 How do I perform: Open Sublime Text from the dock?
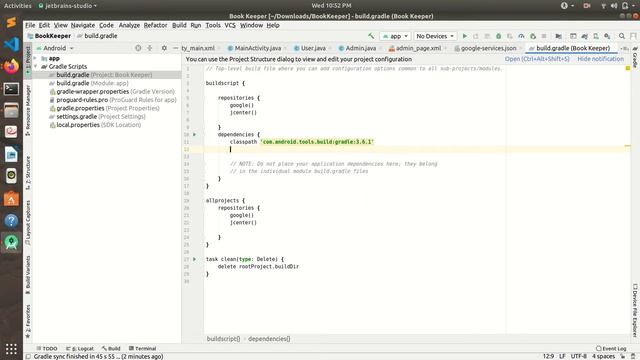(x=11, y=22)
